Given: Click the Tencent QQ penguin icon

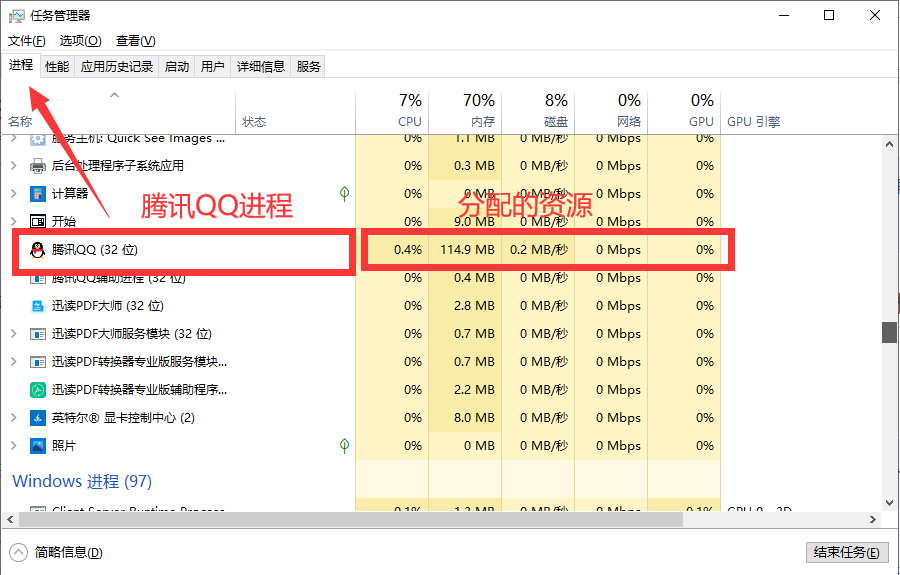Looking at the screenshot, I should [38, 250].
